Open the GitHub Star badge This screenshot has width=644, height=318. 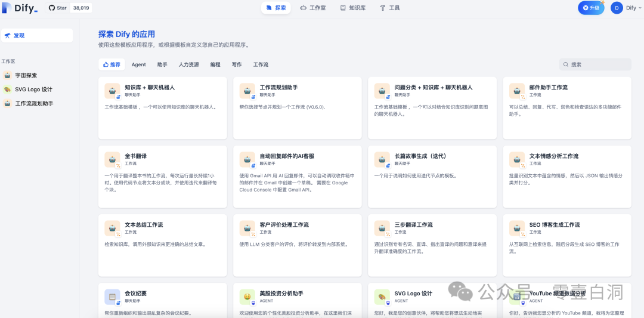pos(69,8)
